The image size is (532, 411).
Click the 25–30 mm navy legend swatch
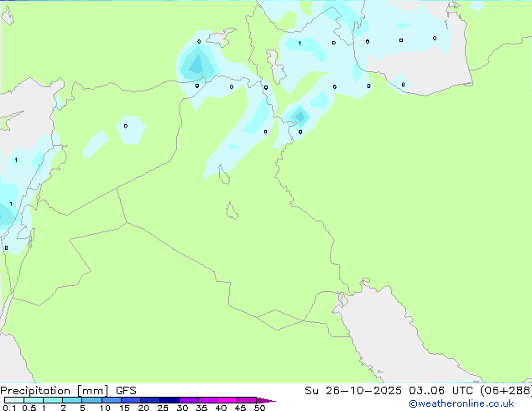[x=169, y=400]
